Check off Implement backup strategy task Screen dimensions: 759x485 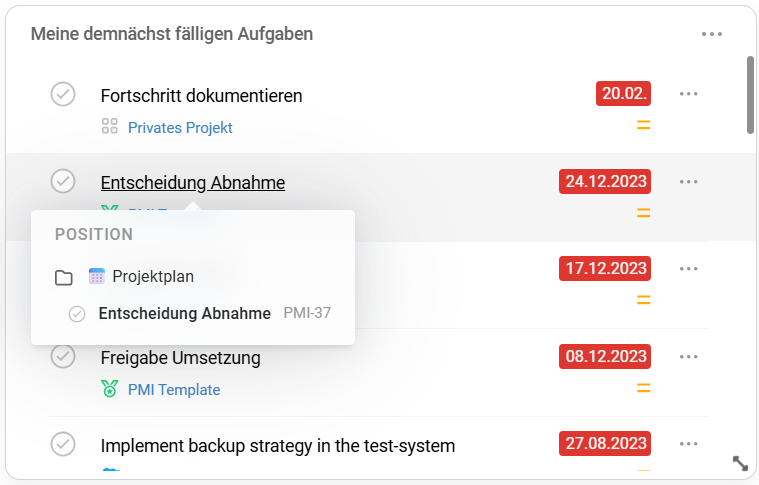(63, 443)
